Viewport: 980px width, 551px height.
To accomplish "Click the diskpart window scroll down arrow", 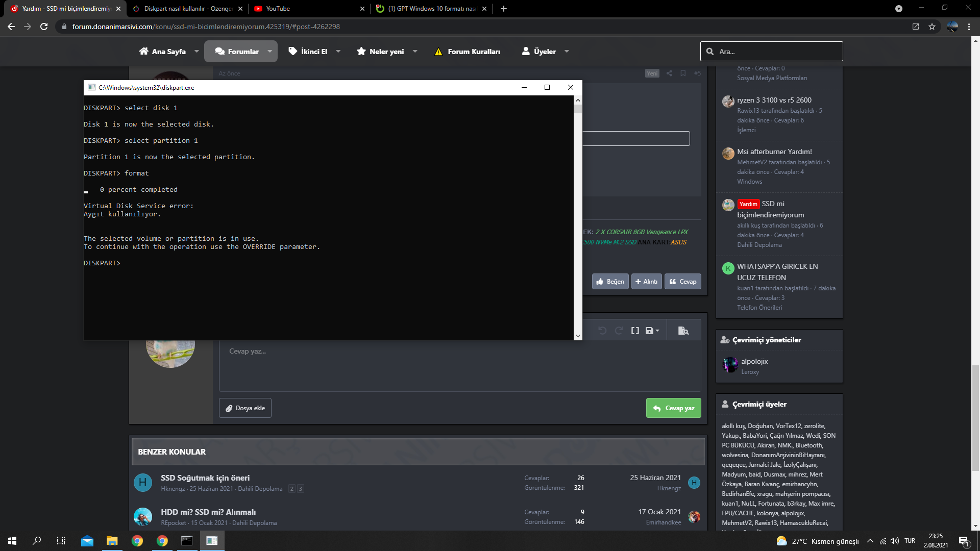I will [578, 336].
